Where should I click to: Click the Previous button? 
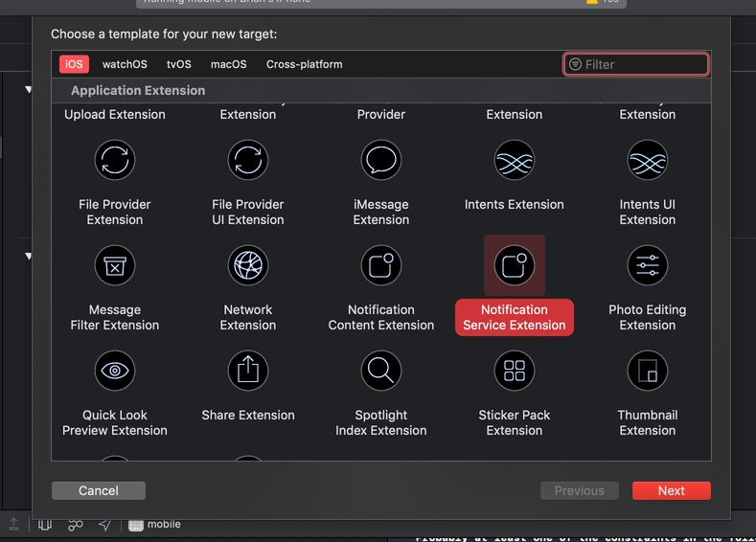579,490
